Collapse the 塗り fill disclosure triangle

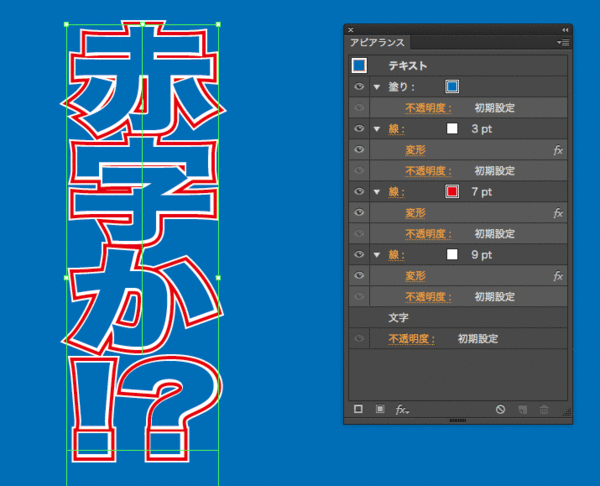coord(377,87)
